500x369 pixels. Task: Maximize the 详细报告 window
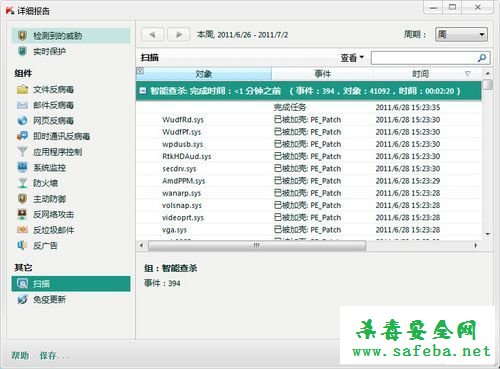(x=452, y=7)
